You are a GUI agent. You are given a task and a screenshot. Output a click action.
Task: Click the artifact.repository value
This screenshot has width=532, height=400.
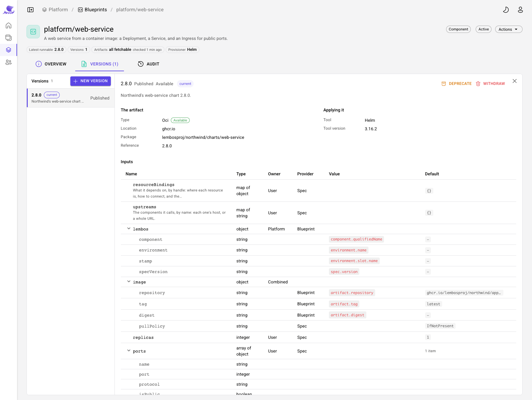tap(352, 293)
